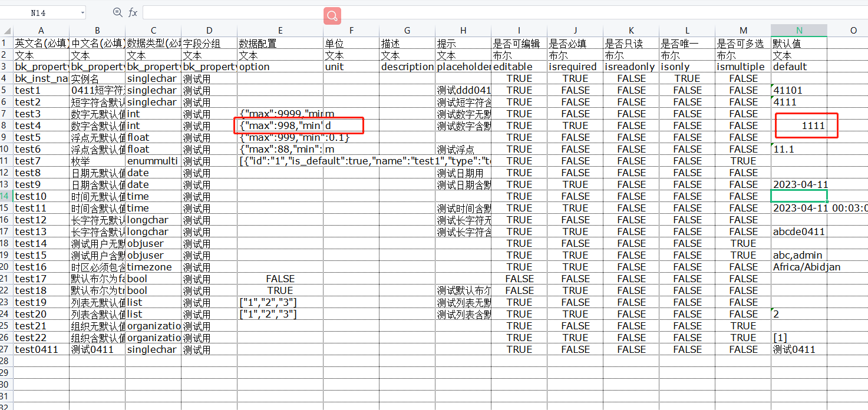Viewport: 868px width, 410px height.
Task: Click the Name Box showing N14
Action: point(39,12)
